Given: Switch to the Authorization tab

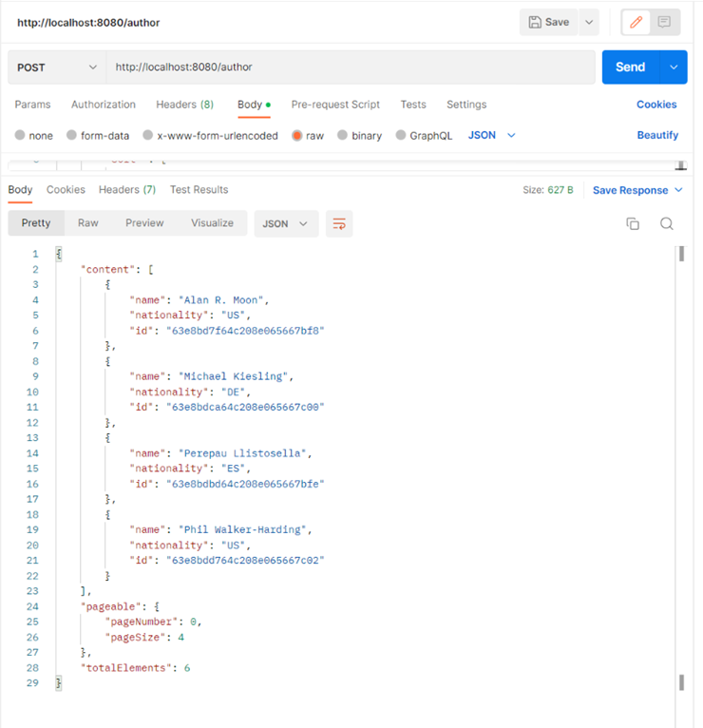Looking at the screenshot, I should pyautogui.click(x=104, y=105).
